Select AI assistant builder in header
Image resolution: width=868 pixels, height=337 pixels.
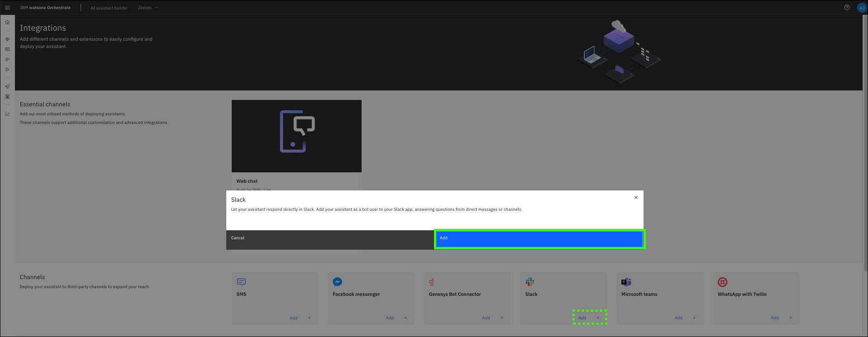(x=109, y=8)
